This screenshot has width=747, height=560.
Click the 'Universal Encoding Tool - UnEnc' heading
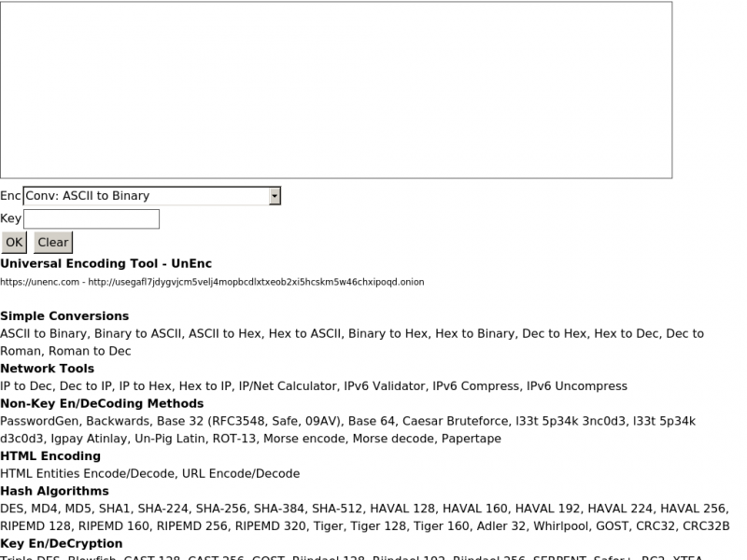[106, 264]
